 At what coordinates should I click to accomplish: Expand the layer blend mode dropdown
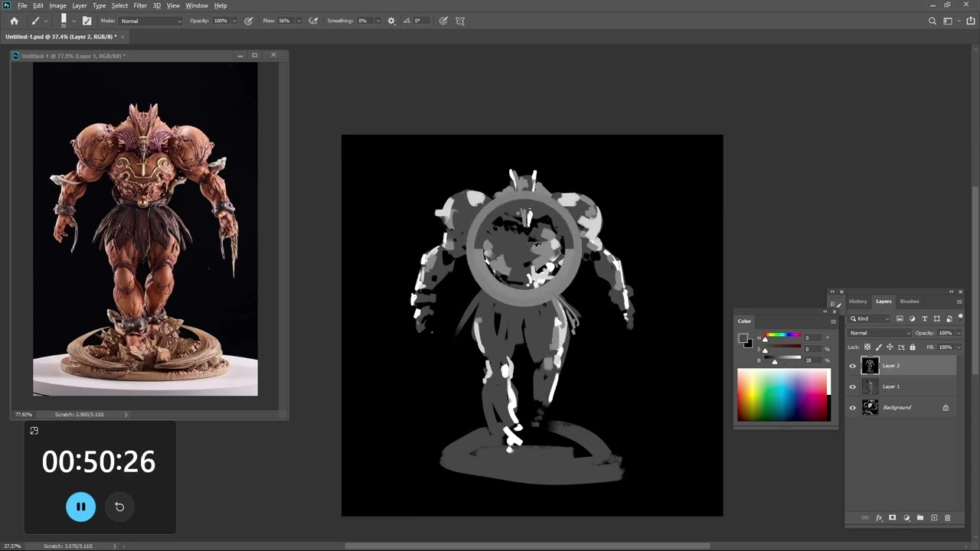pos(880,333)
